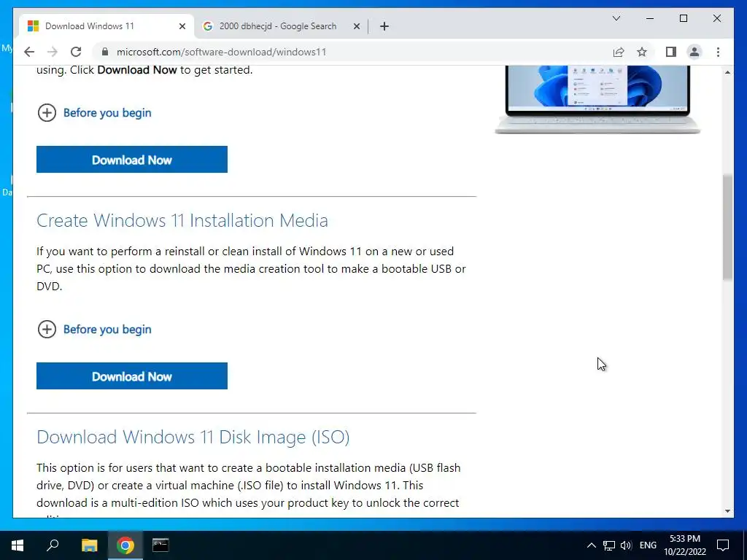747x560 pixels.
Task: Show hidden system tray icons
Action: click(x=591, y=545)
